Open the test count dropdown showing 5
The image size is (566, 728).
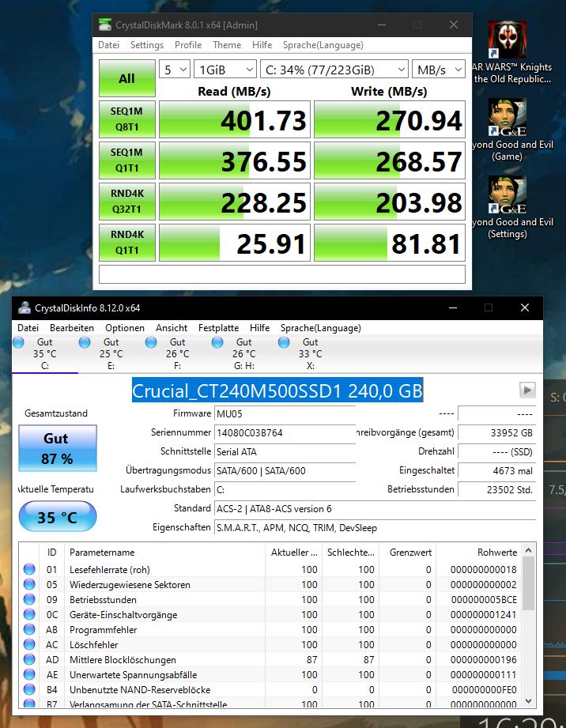(175, 70)
